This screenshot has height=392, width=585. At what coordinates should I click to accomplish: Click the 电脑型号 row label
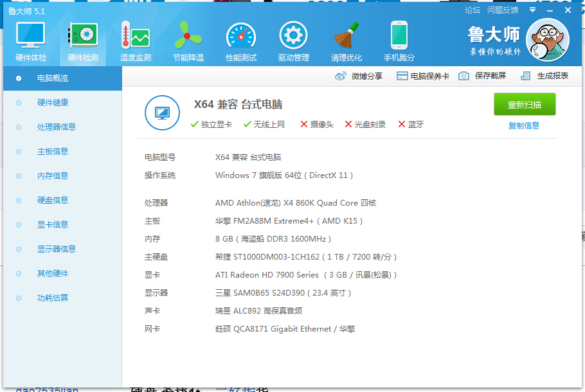(x=160, y=157)
